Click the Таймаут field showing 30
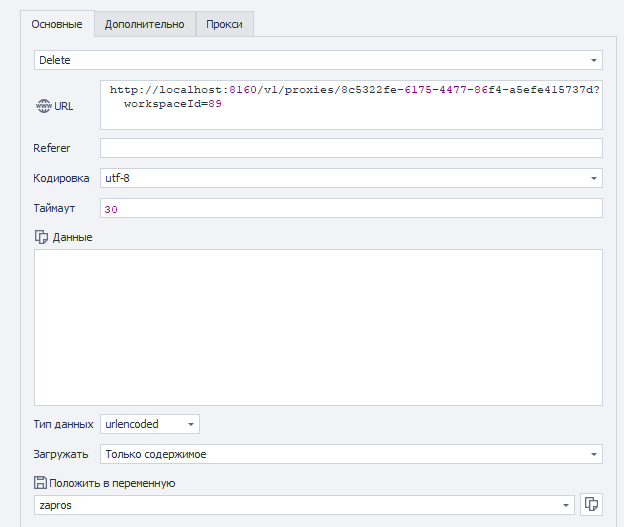This screenshot has width=624, height=527. pyautogui.click(x=350, y=208)
